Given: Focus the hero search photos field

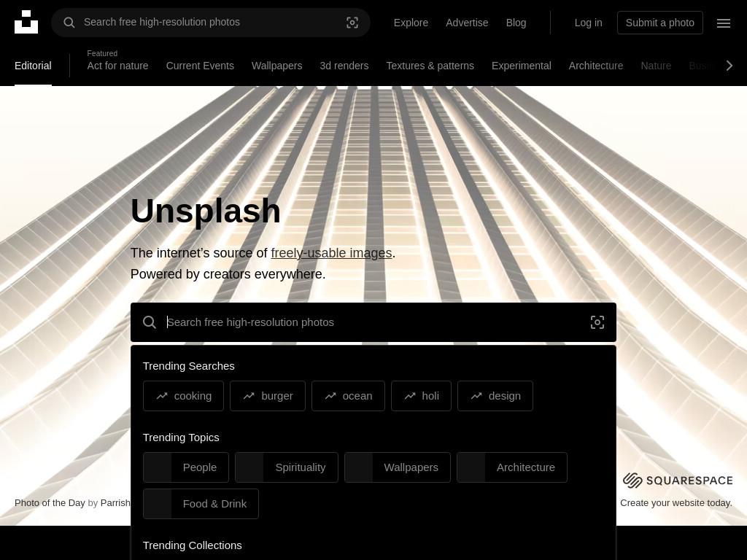Looking at the screenshot, I should [x=374, y=322].
